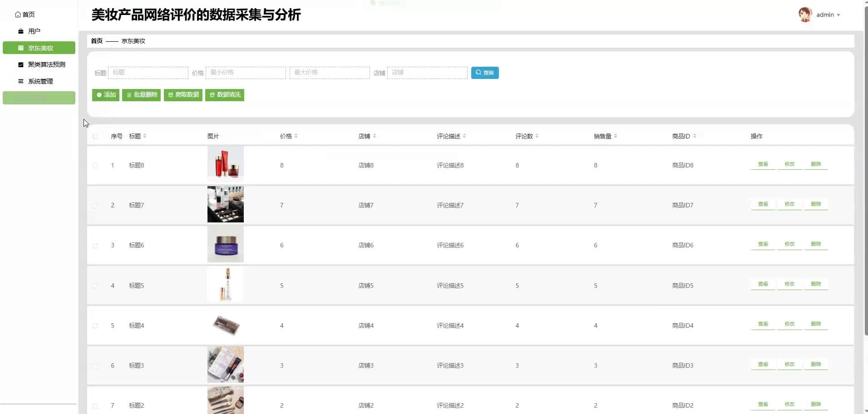The height and width of the screenshot is (414, 868).
Task: Sort table by 标题 column arrows
Action: click(x=145, y=136)
